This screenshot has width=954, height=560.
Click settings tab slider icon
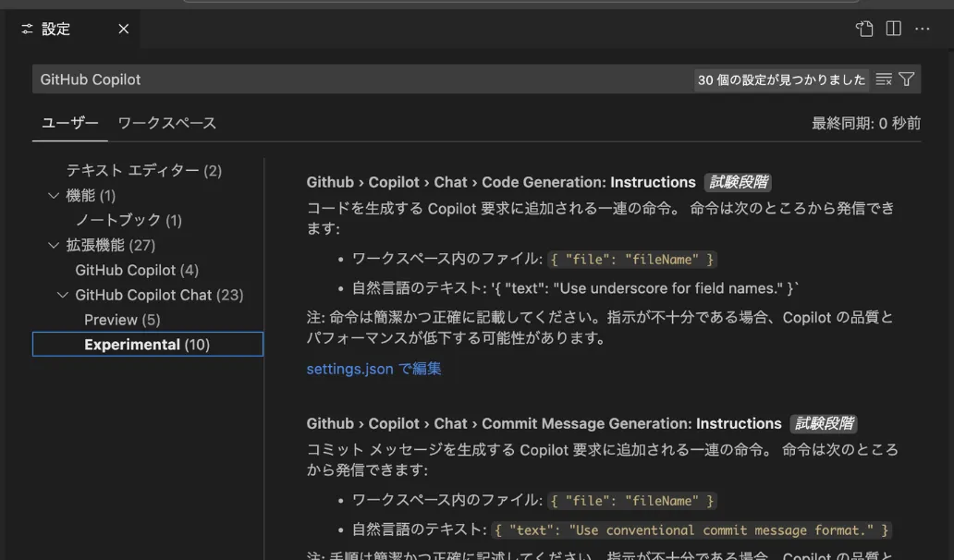pos(27,29)
